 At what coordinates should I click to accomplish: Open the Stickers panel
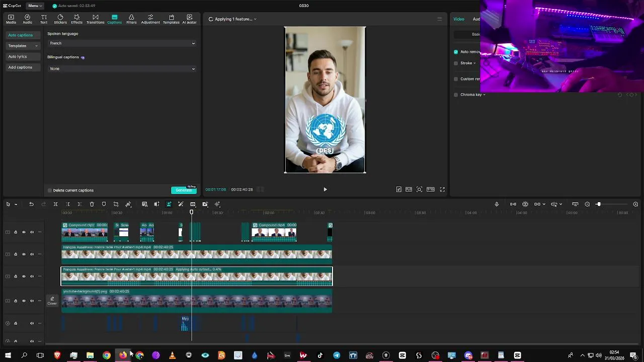pos(60,19)
